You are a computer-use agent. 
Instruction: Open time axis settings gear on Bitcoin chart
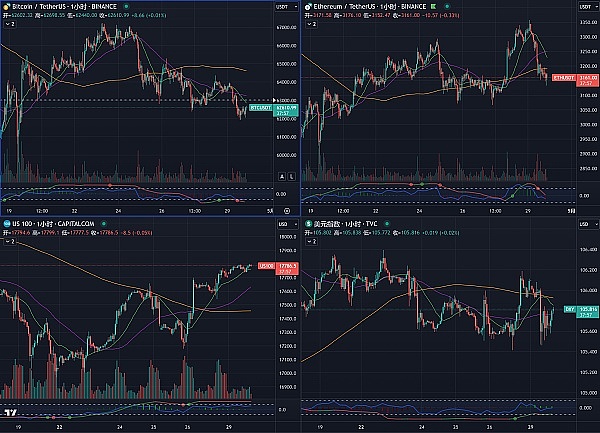point(285,211)
